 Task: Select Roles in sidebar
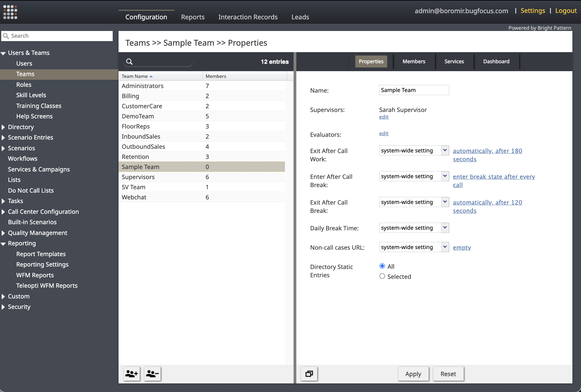click(24, 85)
